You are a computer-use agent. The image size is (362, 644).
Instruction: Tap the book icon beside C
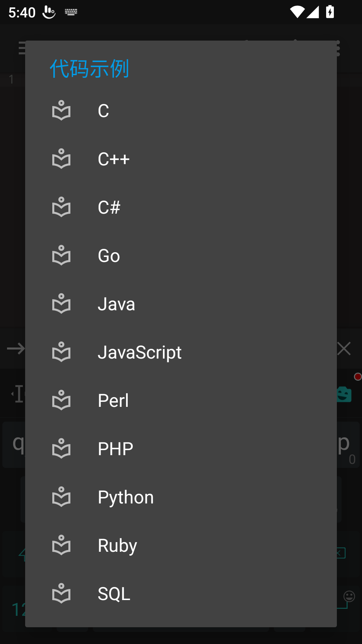[x=61, y=110]
